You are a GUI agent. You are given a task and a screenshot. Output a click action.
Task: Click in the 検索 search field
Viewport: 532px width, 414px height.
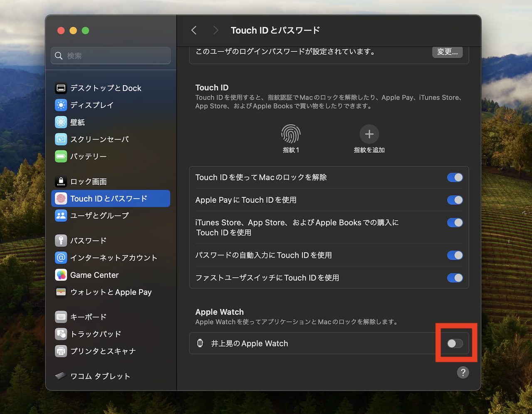(x=111, y=56)
